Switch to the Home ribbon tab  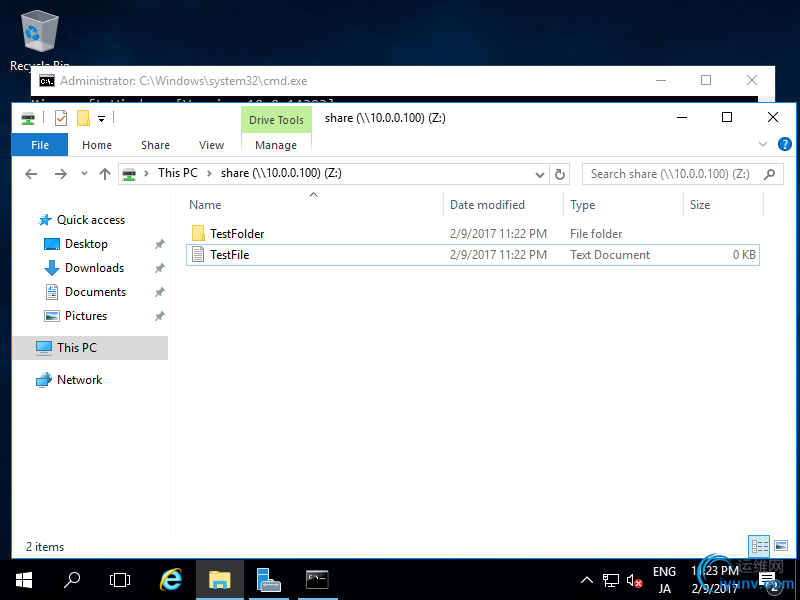coord(97,145)
